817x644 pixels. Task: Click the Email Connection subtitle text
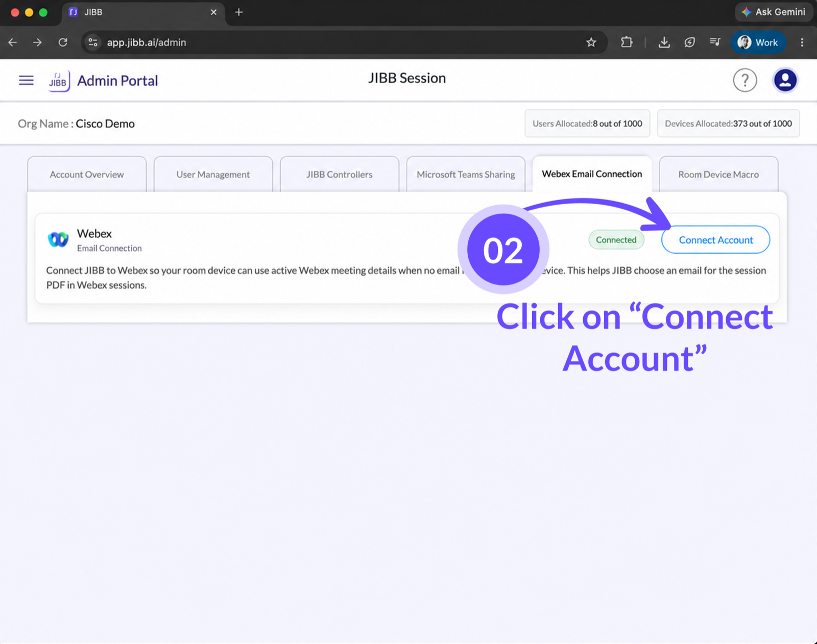click(109, 249)
